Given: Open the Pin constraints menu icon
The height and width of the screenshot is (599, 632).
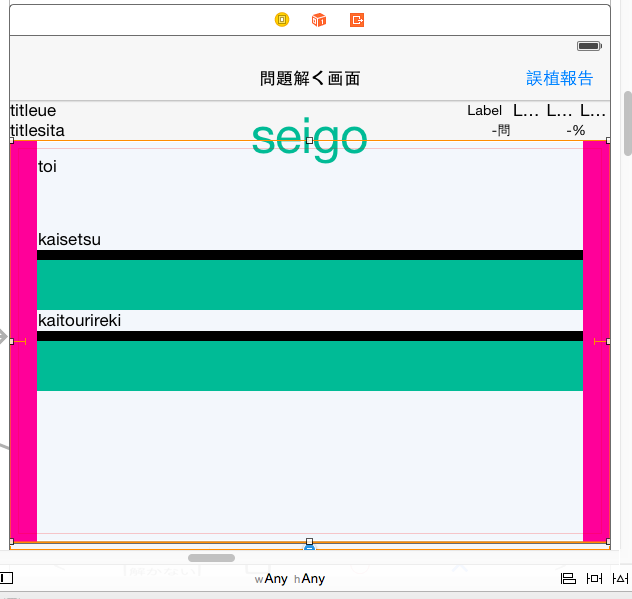Looking at the screenshot, I should tap(594, 579).
